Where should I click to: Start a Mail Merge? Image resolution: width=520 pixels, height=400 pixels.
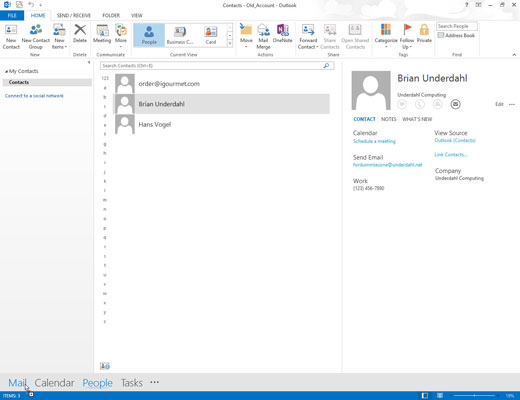[x=263, y=36]
